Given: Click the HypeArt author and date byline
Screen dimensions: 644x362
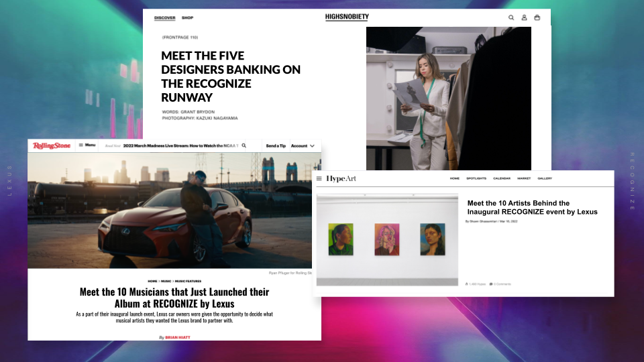Looking at the screenshot, I should coord(491,221).
